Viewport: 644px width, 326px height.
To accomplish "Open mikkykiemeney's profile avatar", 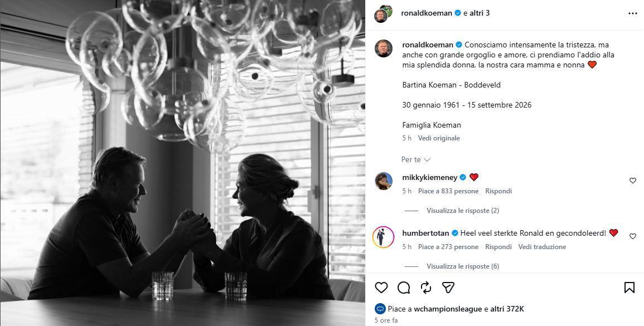I will tap(384, 181).
